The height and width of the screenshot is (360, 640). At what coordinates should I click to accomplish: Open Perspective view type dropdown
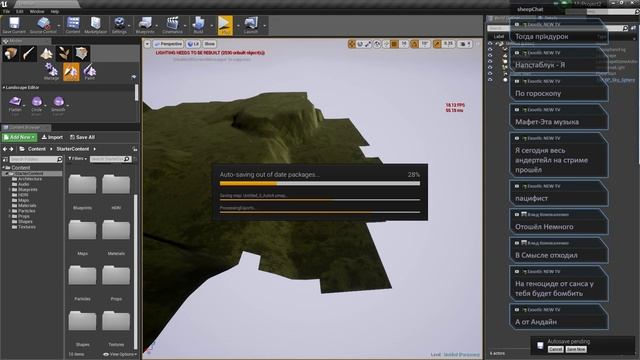168,44
